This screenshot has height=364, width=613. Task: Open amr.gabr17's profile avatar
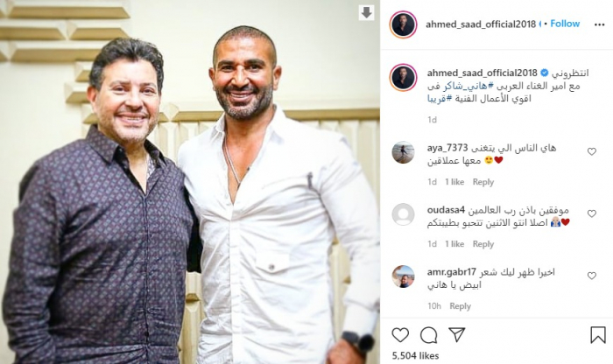(403, 276)
